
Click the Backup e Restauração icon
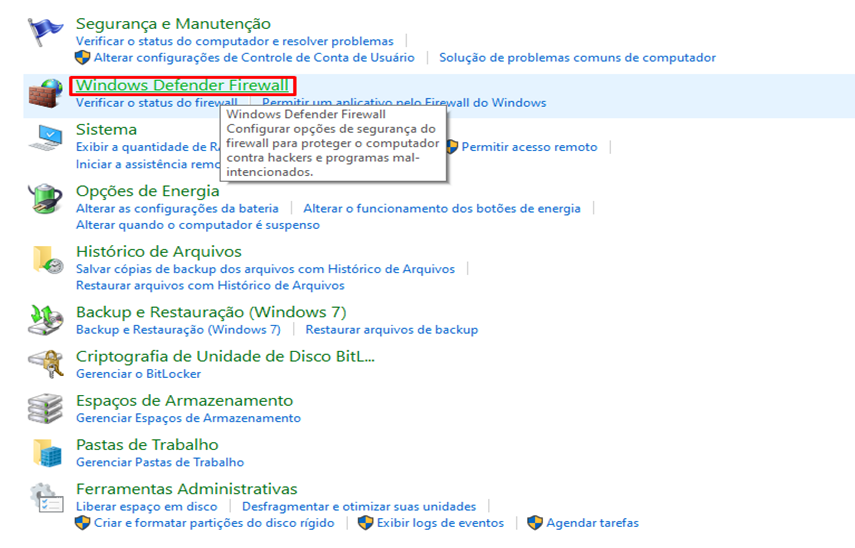point(46,320)
